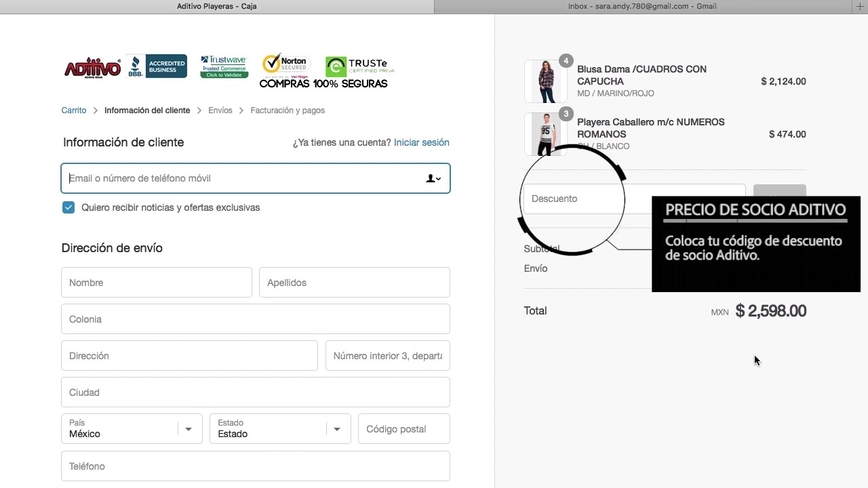Screen dimensions: 868x488
Task: Open the País dropdown showing México
Action: [x=132, y=428]
